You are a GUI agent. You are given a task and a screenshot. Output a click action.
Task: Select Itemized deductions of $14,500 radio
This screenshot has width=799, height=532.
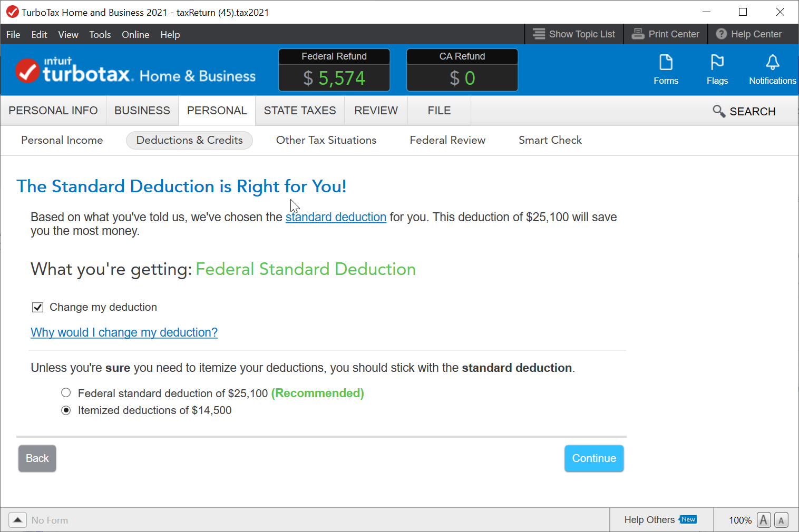click(x=66, y=410)
